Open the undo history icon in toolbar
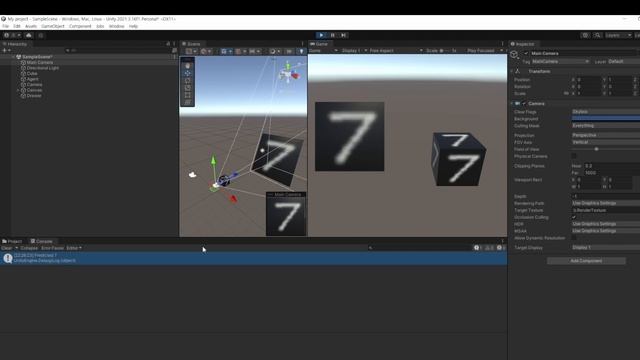This screenshot has height=360, width=640. (x=585, y=36)
